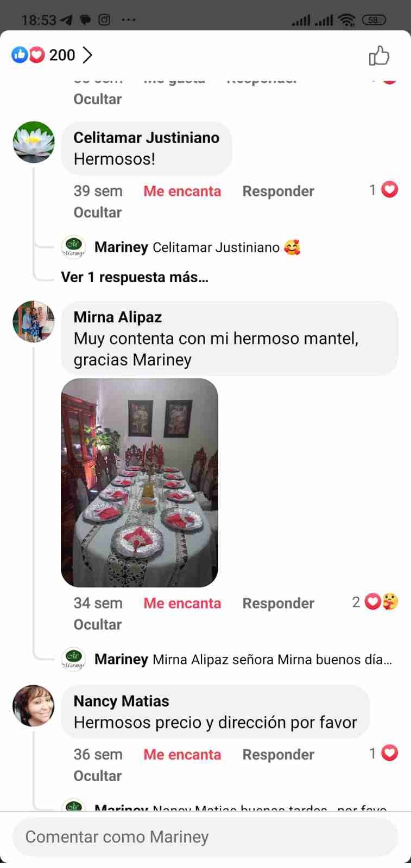Image resolution: width=411 pixels, height=868 pixels.
Task: View heart reaction on Nancy Matias's comment
Action: [x=384, y=753]
